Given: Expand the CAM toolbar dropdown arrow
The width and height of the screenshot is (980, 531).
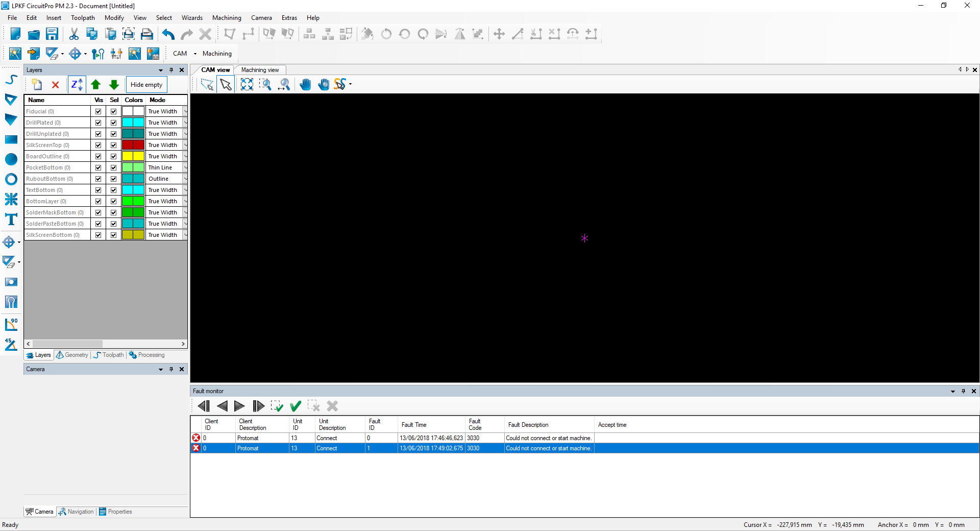Looking at the screenshot, I should pyautogui.click(x=195, y=54).
